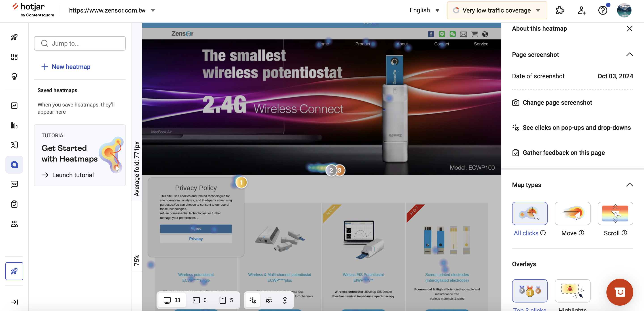Screen dimensions: 644x311
Task: Click Home in the Zensor nav menu
Action: click(323, 44)
